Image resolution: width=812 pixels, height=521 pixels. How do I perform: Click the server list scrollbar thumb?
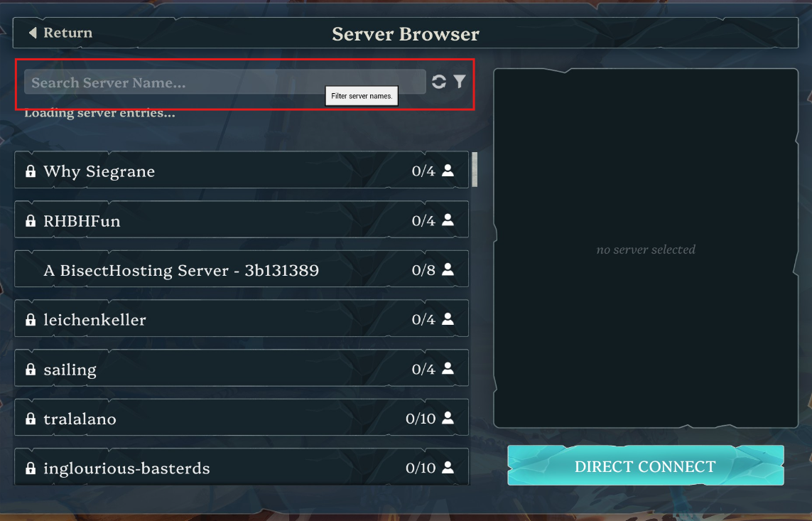[475, 169]
